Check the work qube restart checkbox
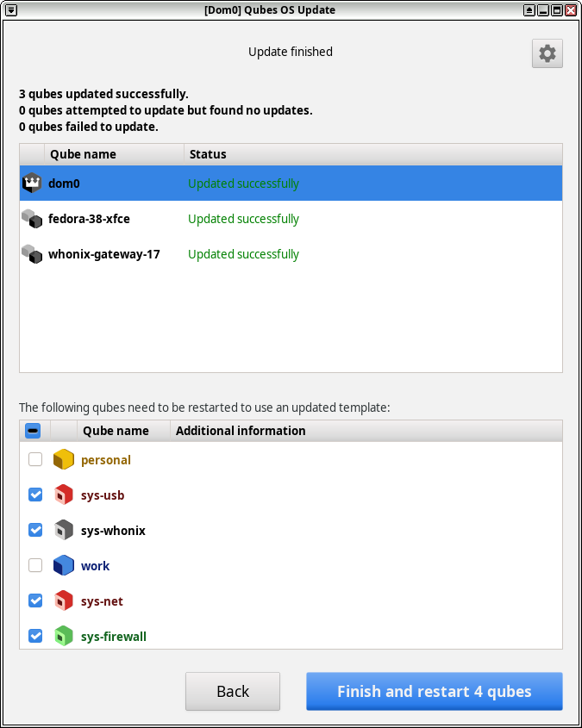This screenshot has width=582, height=728. pos(35,565)
